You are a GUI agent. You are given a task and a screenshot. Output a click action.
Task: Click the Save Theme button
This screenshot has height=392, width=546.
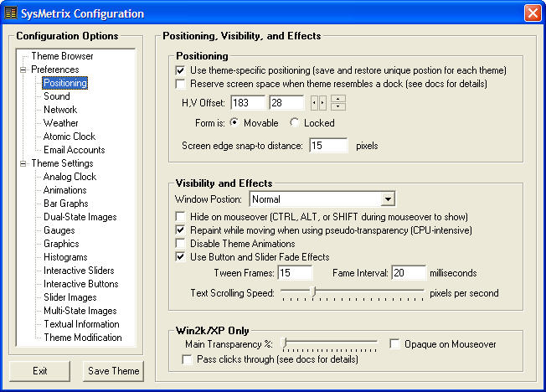coord(114,371)
